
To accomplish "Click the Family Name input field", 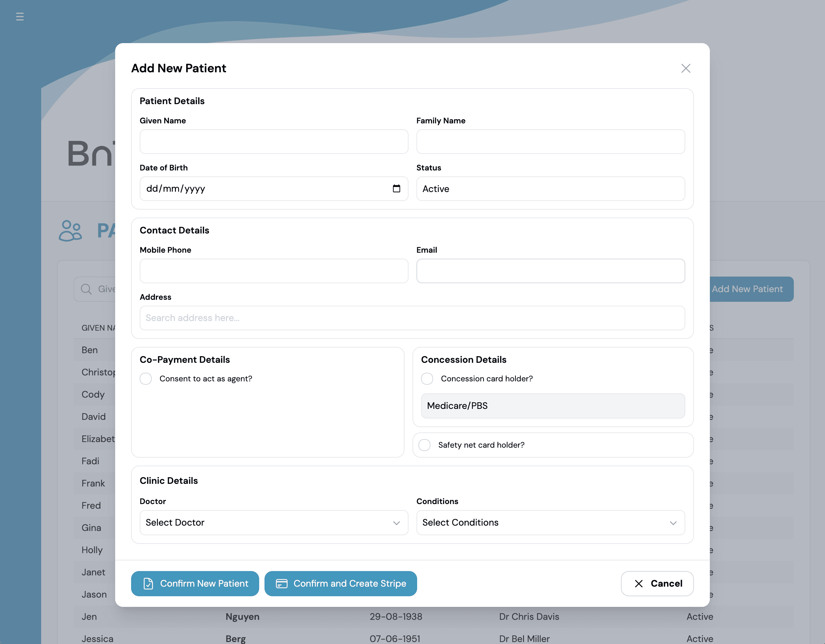I will [x=550, y=142].
